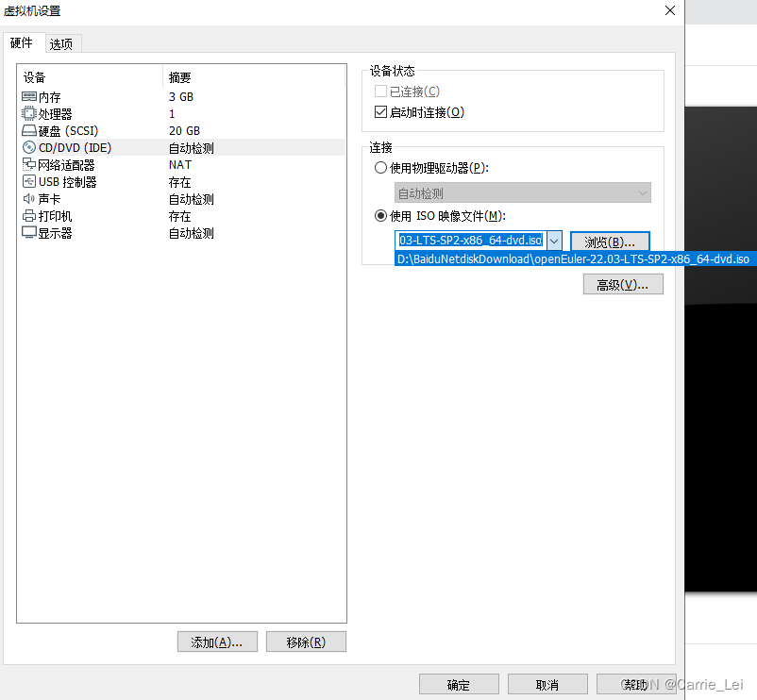Image resolution: width=757 pixels, height=700 pixels.
Task: Choose 使用物理驱动器(P) radio option
Action: [x=380, y=168]
